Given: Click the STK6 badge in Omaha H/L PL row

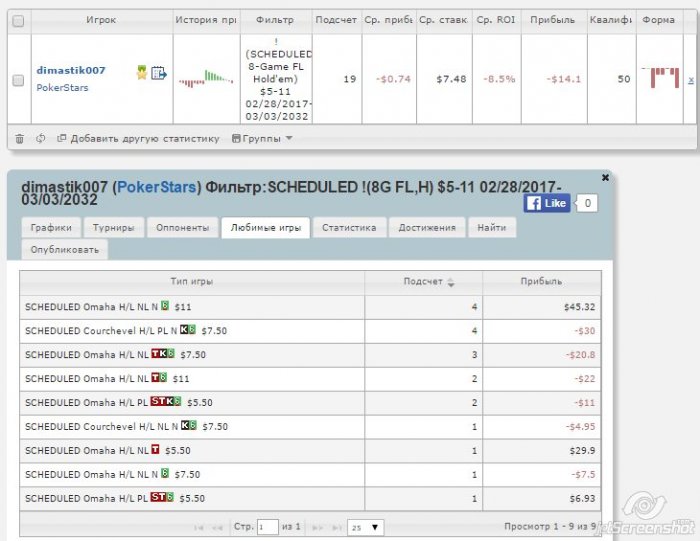Looking at the screenshot, I should pos(166,401).
